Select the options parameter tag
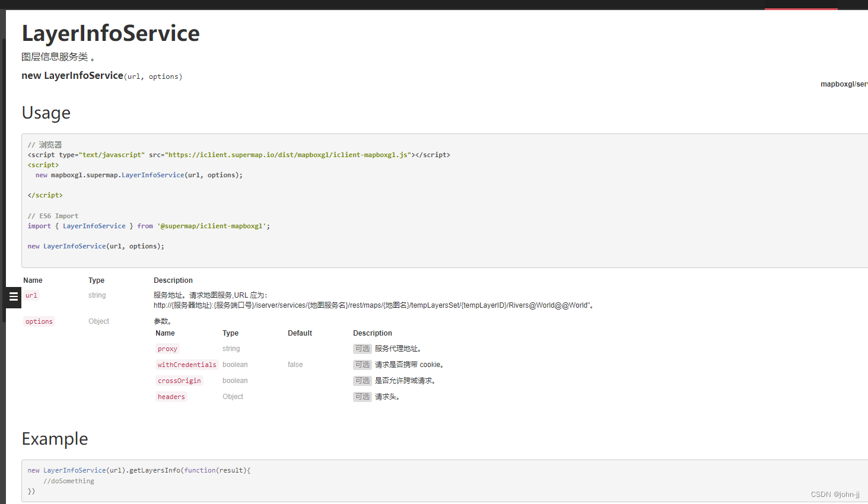 tap(39, 321)
